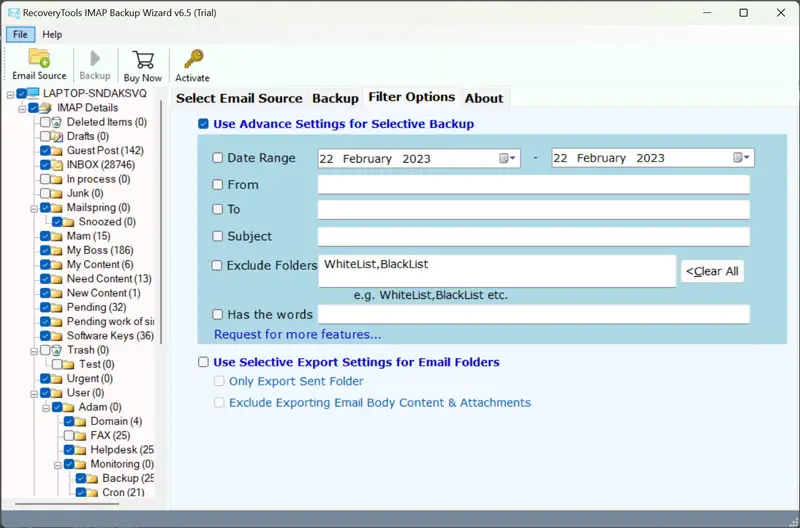Viewport: 800px width, 528px height.
Task: Collapse the Mailspring folder tree node
Action: point(33,208)
